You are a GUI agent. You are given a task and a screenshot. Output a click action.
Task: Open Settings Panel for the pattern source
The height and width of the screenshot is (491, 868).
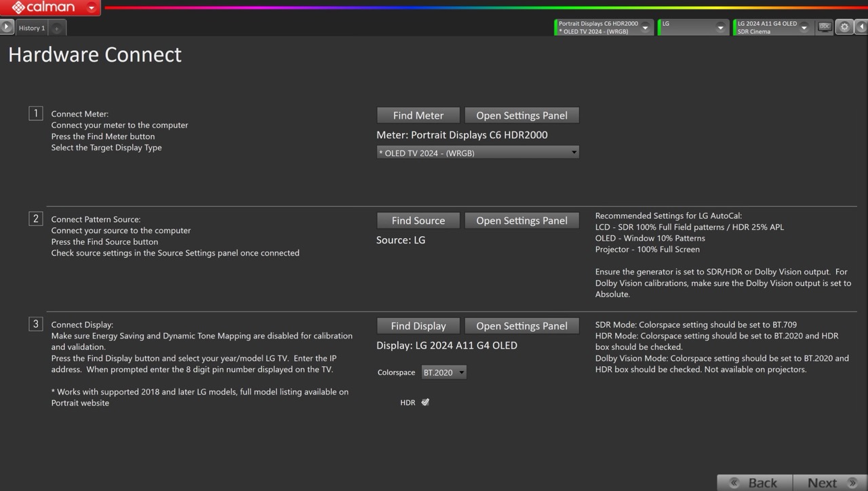click(521, 220)
